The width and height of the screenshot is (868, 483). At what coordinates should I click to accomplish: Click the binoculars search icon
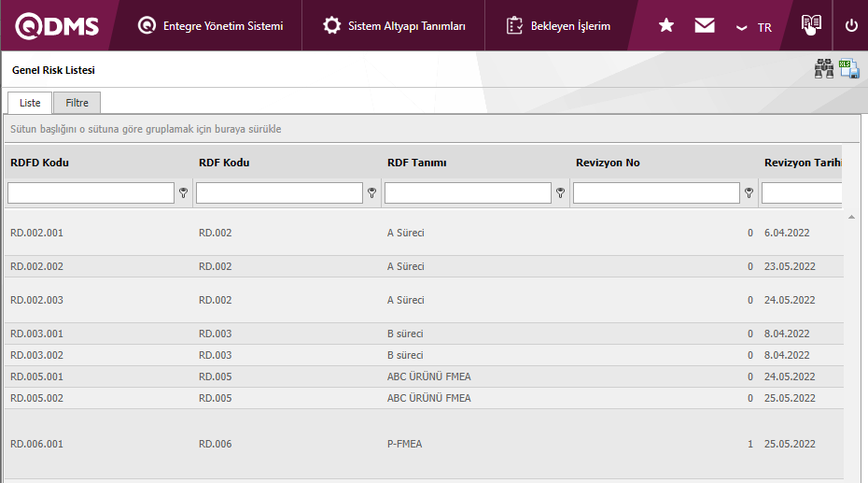click(x=823, y=69)
